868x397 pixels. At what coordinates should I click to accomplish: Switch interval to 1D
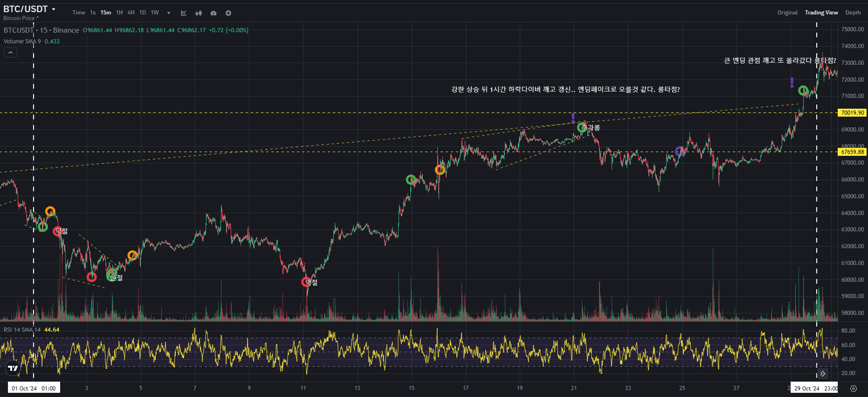pos(143,13)
